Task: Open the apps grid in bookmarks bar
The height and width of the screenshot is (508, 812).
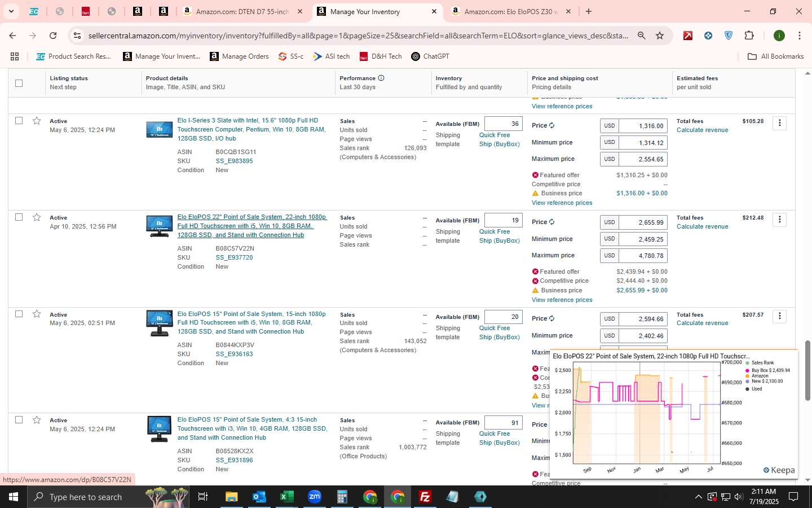Action: [x=15, y=56]
